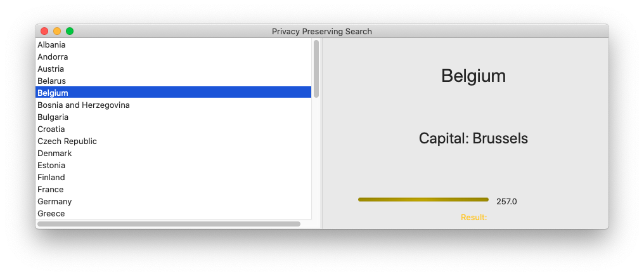Pick Belarus in the list
644x276 pixels.
(51, 81)
